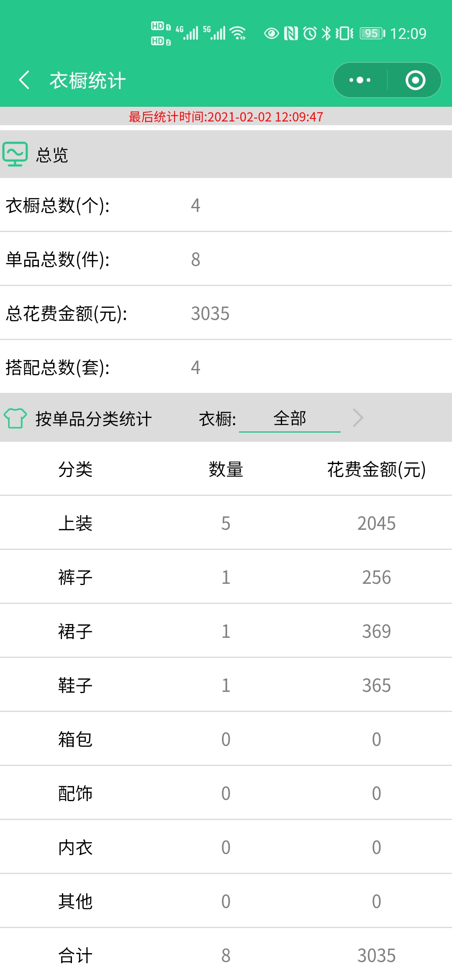Image resolution: width=452 pixels, height=980 pixels.
Task: Tap the battery indicator in status bar
Action: click(372, 33)
